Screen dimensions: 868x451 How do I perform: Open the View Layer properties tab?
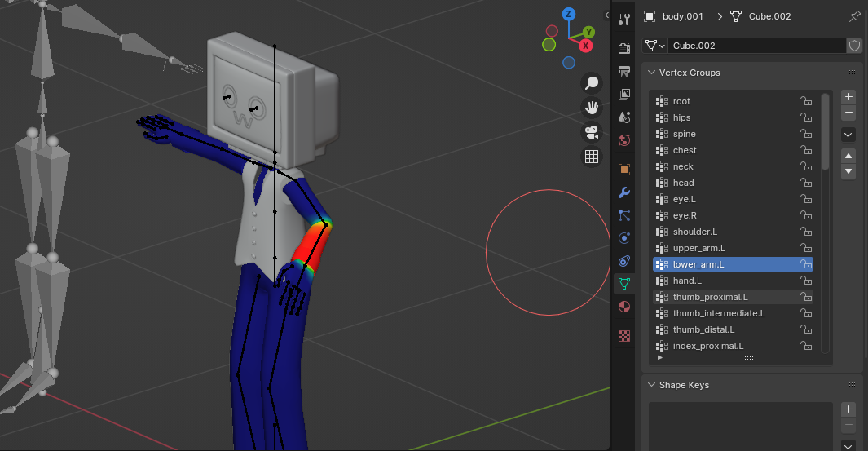pos(623,94)
